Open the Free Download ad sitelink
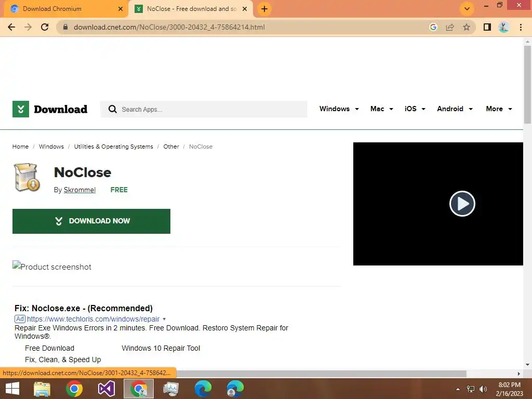The image size is (532, 399). coord(49,348)
